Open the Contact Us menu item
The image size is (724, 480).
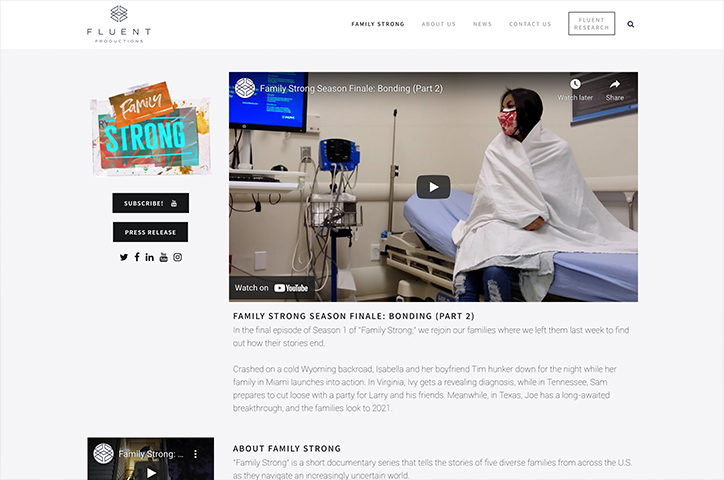530,24
